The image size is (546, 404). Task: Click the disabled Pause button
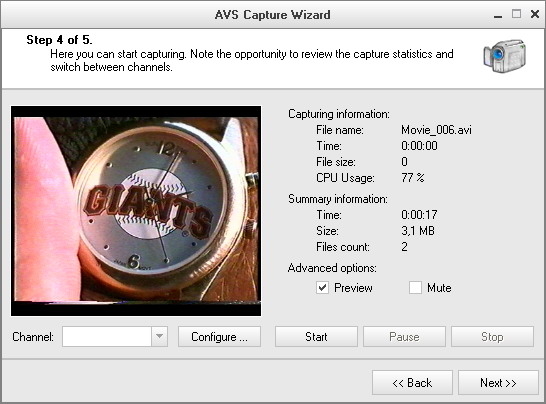pos(404,336)
